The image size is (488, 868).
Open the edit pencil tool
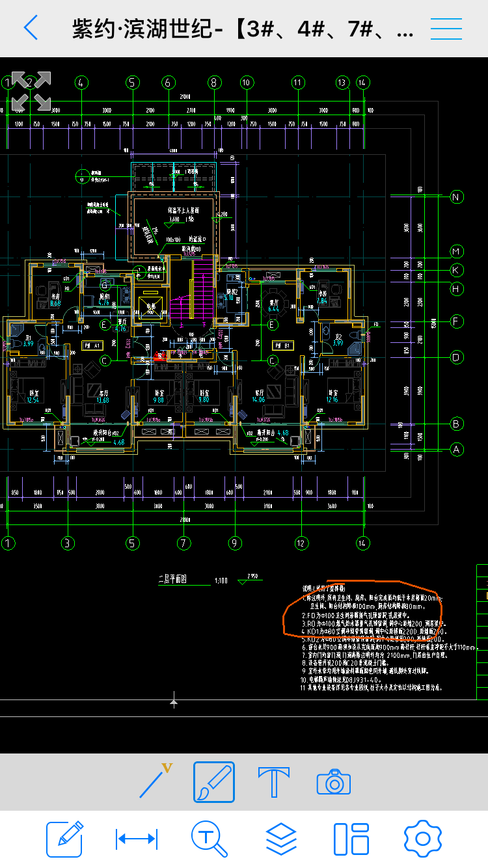click(x=65, y=839)
